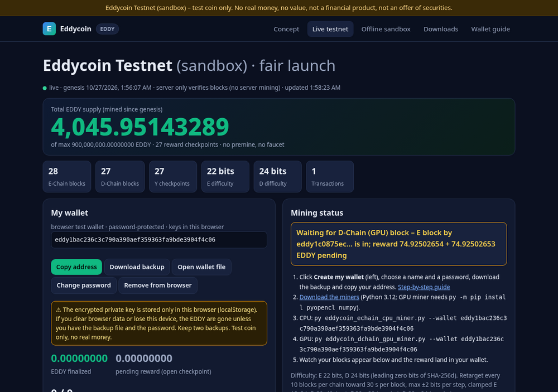Click total supply value 4,045.95143289

click(140, 127)
